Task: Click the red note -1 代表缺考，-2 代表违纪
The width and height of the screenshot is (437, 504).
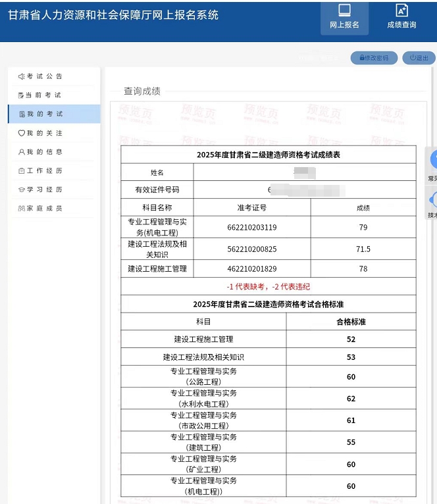Action: pyautogui.click(x=269, y=286)
